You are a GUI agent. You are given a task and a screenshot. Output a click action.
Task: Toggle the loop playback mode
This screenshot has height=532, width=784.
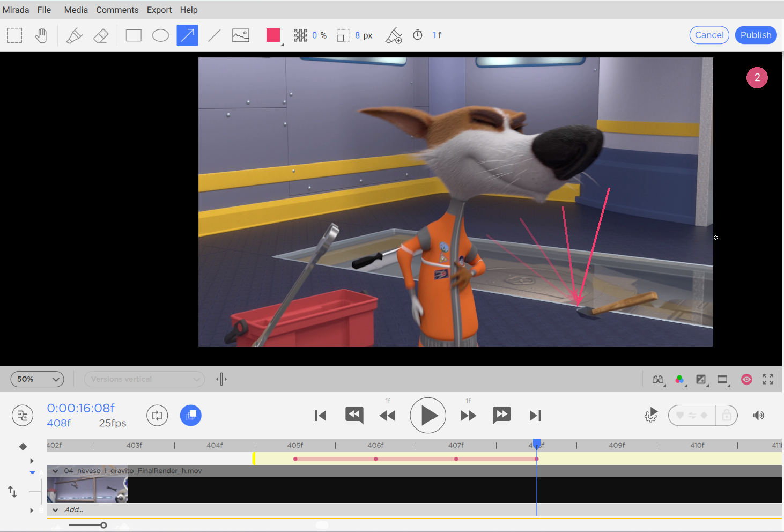(x=157, y=415)
